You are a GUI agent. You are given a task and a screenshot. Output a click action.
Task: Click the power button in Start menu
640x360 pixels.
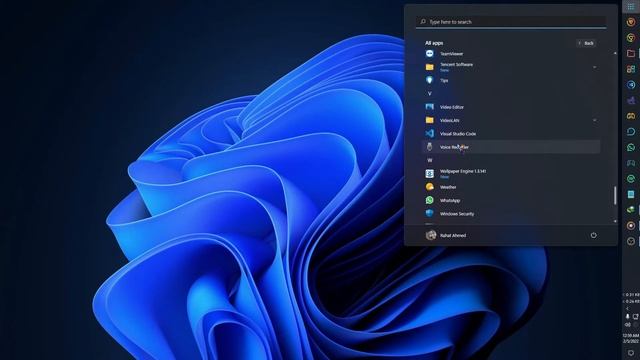pos(593,235)
